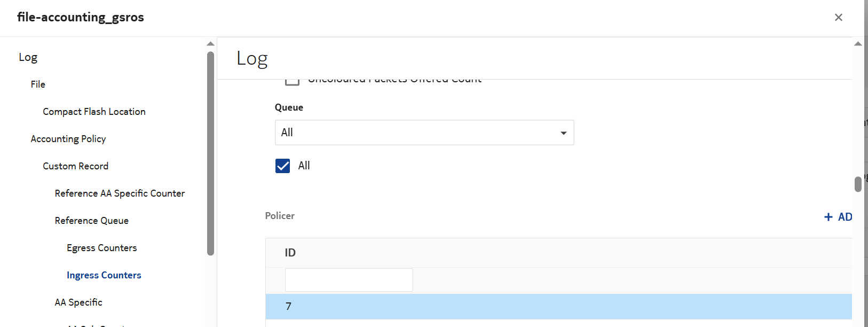Image resolution: width=868 pixels, height=327 pixels.
Task: Open Compact Flash Location section
Action: pyautogui.click(x=94, y=112)
